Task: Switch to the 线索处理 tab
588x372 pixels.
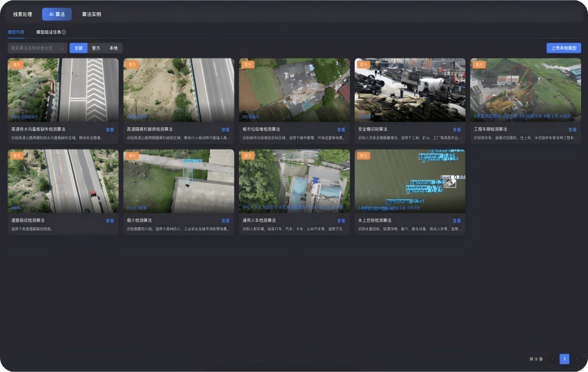Action: [x=22, y=14]
